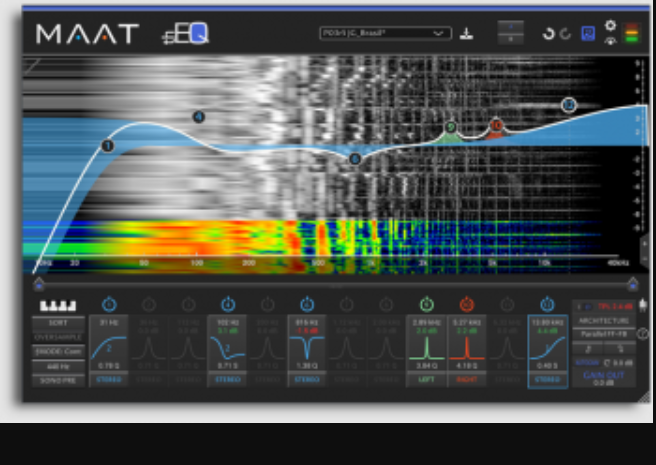Open STEREO channel selector of 31 Hz band
Screen dimensions: 656x465
click(x=109, y=380)
